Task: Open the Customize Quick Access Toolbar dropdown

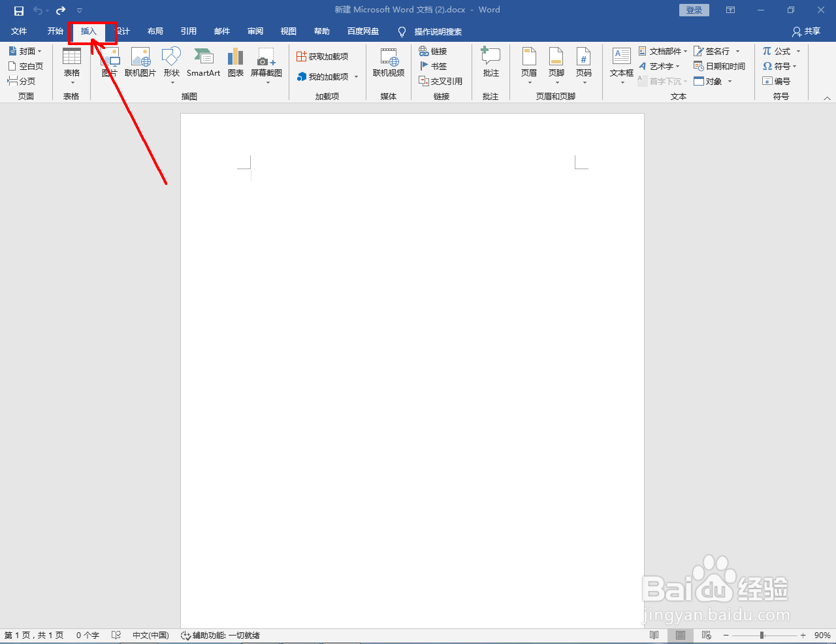Action: coord(80,10)
